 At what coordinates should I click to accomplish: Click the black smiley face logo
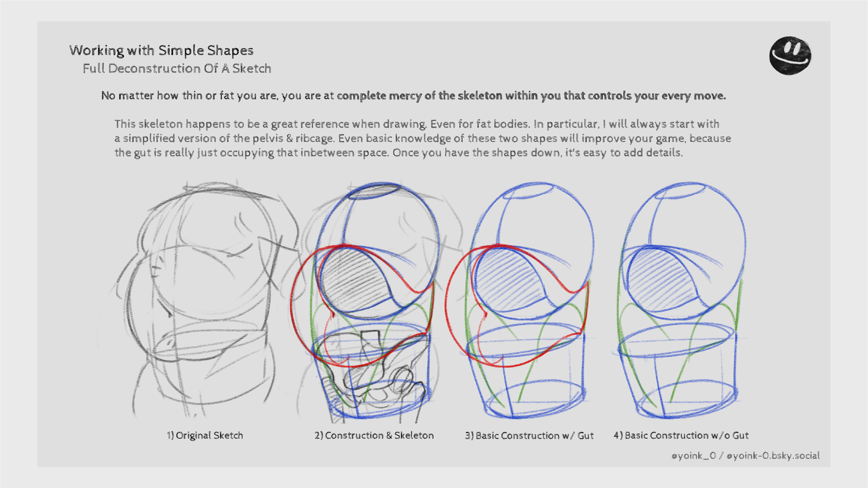pyautogui.click(x=790, y=56)
